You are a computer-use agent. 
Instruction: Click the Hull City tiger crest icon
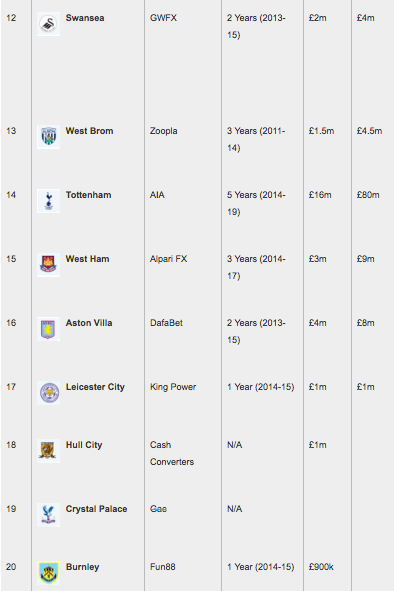coord(48,451)
